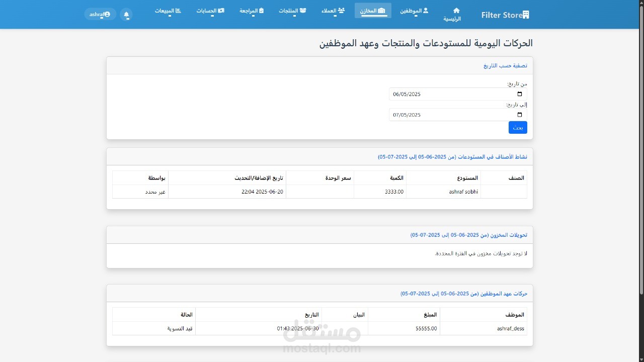Click the notification bell icon
Screen dimensions: 644x362
click(x=126, y=15)
